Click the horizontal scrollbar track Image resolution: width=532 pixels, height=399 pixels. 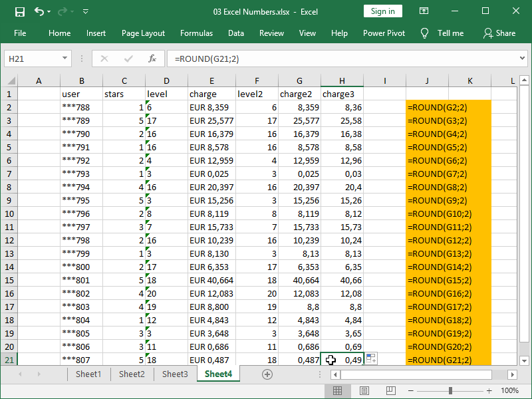tap(416, 374)
